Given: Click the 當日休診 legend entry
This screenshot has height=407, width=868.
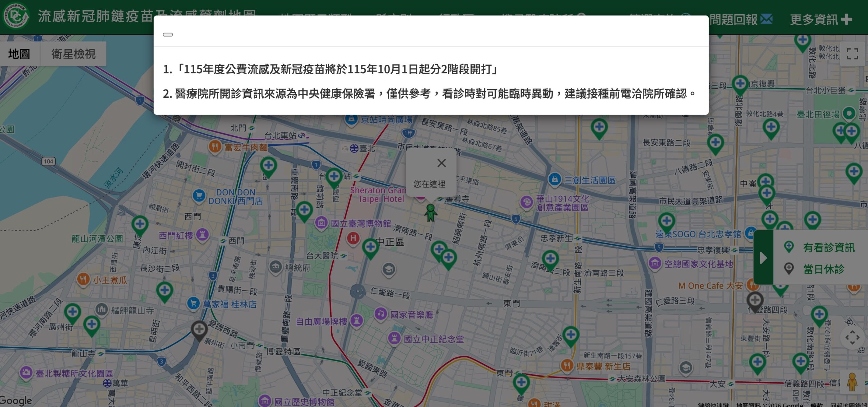Looking at the screenshot, I should pos(814,269).
